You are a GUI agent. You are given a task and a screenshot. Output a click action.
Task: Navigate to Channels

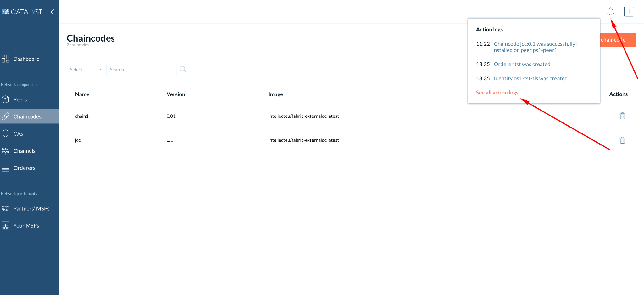[24, 151]
